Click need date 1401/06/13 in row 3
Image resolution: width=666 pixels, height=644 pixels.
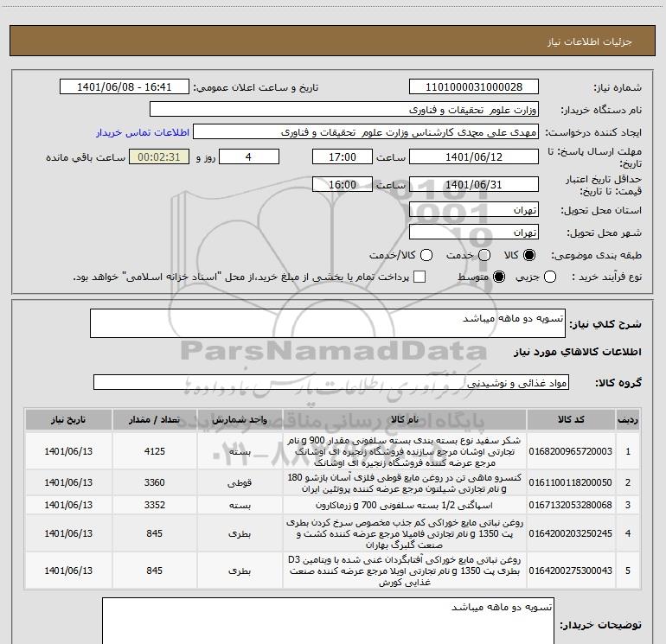(68, 505)
